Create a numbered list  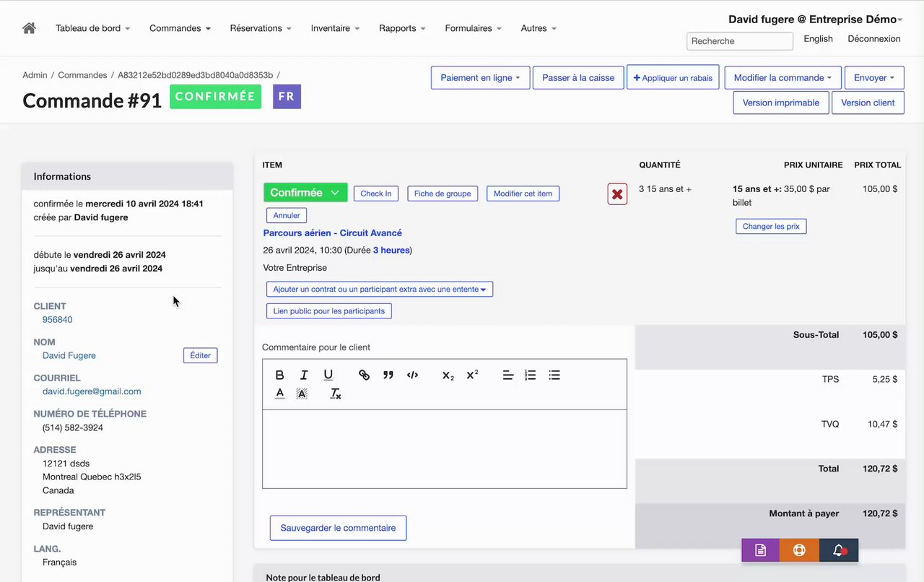click(531, 375)
